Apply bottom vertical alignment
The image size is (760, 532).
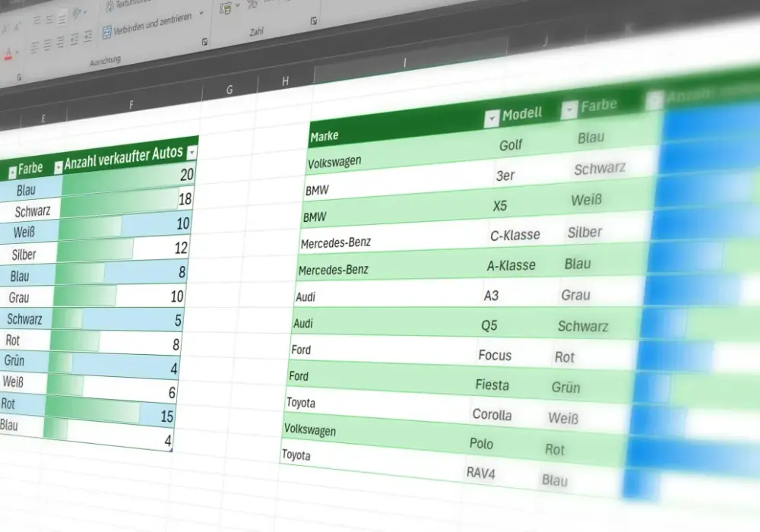point(62,18)
